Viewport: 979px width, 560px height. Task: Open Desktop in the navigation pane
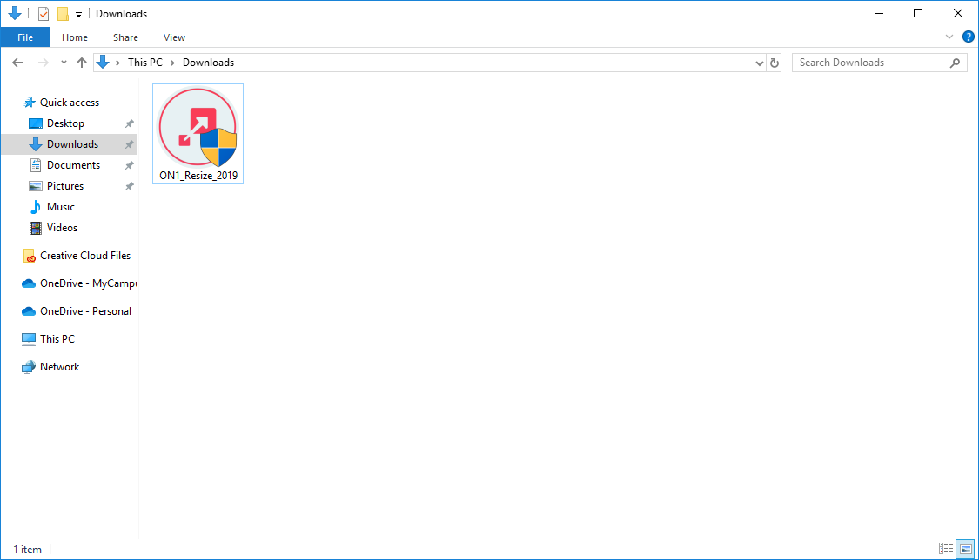[x=65, y=123]
